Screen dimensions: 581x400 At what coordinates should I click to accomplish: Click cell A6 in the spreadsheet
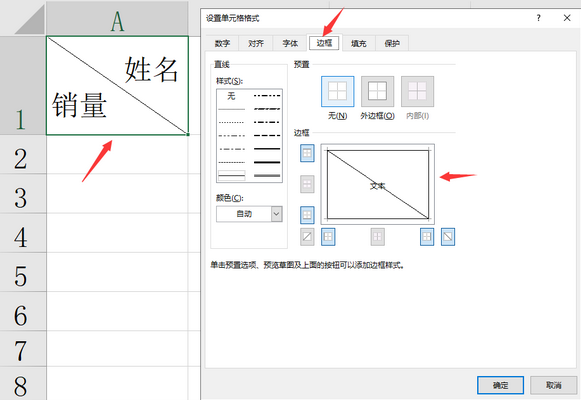[x=117, y=311]
